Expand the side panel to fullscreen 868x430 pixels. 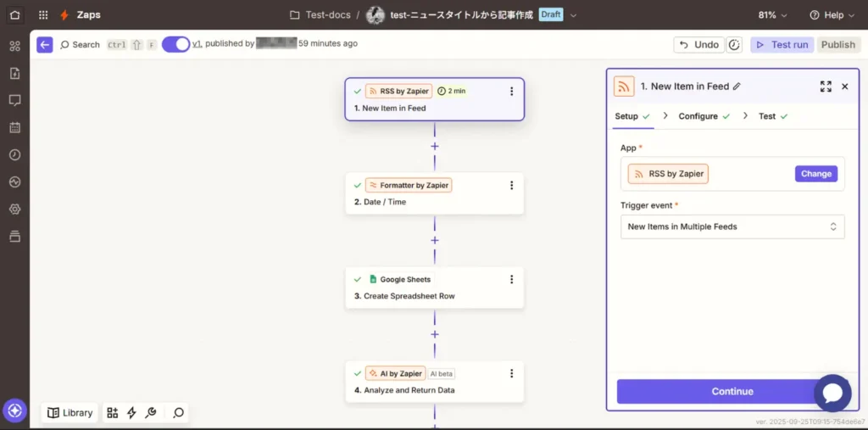(x=826, y=87)
